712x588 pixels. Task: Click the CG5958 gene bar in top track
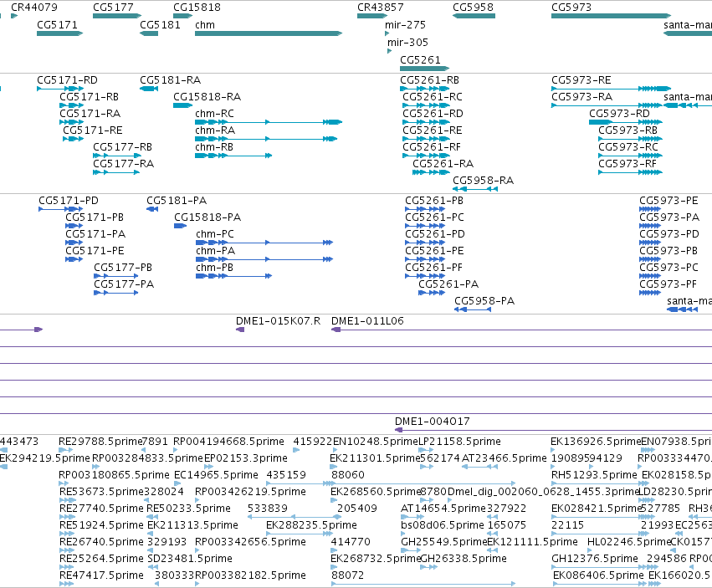(474, 16)
